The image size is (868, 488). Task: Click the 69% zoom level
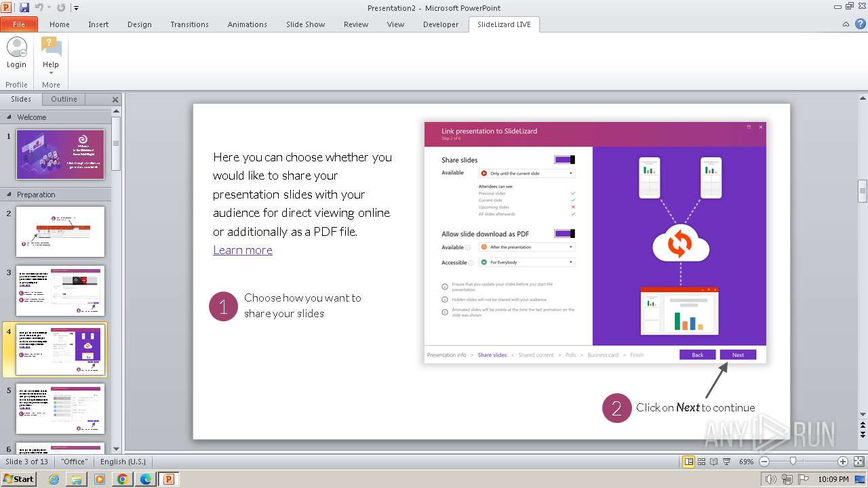[746, 462]
